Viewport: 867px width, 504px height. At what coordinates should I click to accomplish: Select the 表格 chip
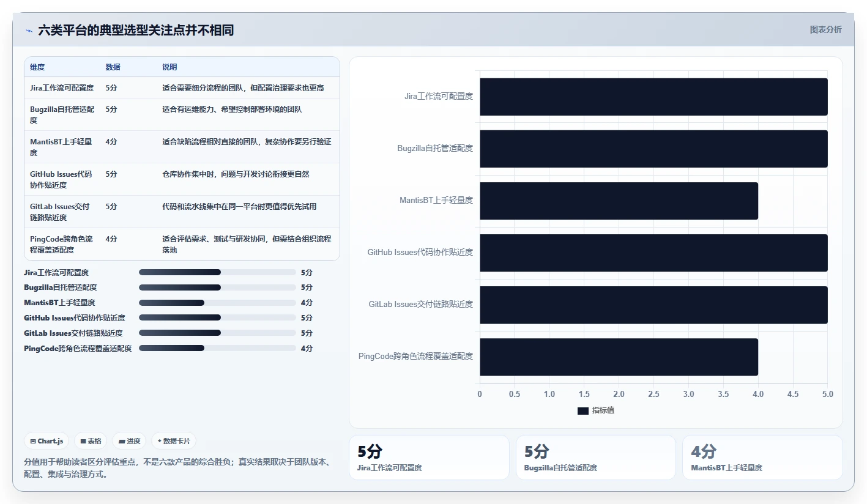pyautogui.click(x=91, y=441)
